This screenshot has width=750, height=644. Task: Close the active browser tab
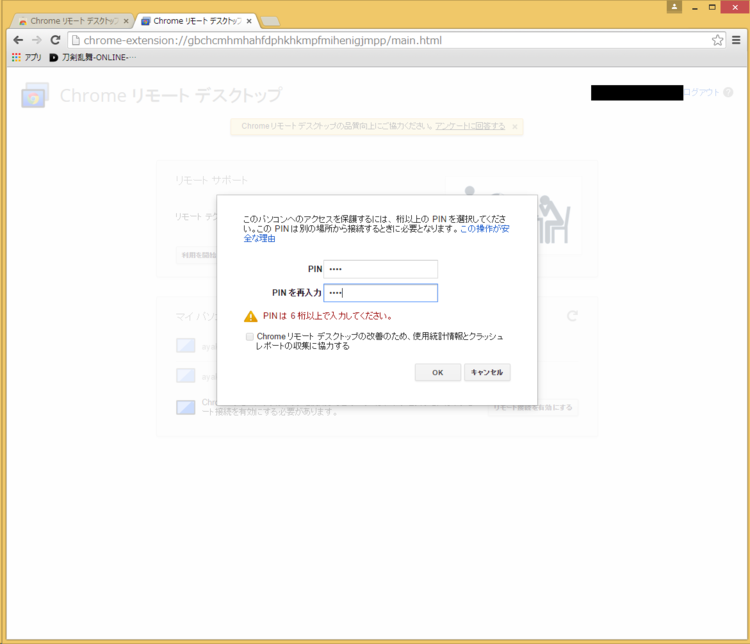249,21
